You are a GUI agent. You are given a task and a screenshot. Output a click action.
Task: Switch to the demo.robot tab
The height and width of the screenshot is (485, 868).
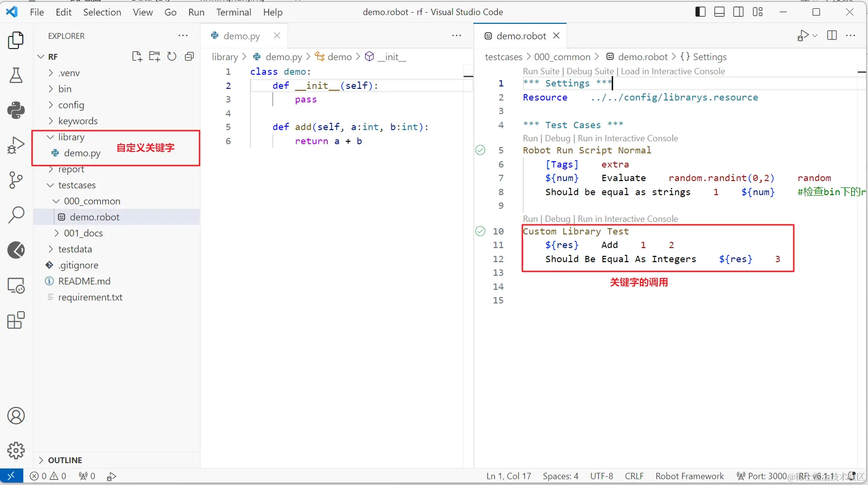pyautogui.click(x=521, y=36)
